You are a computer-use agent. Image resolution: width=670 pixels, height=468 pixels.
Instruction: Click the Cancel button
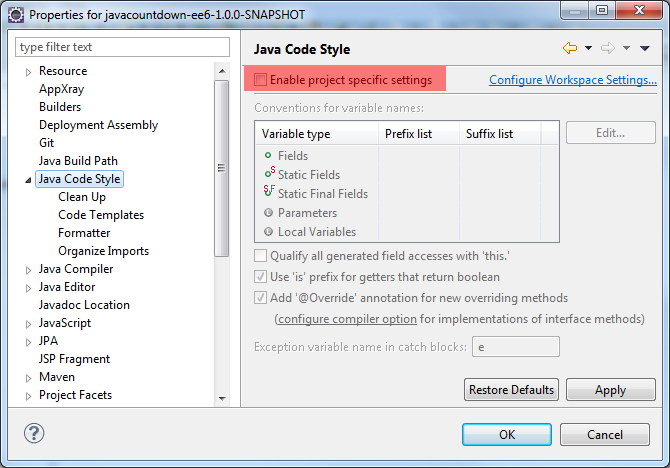point(605,434)
